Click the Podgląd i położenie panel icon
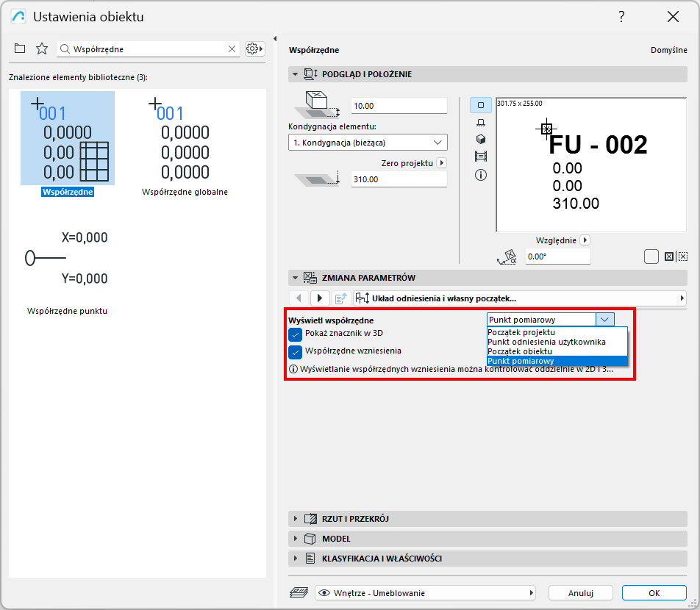 311,74
